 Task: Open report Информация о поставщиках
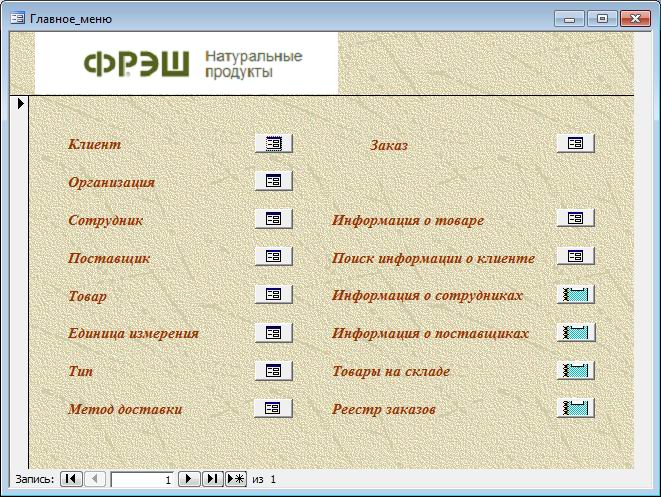click(575, 333)
